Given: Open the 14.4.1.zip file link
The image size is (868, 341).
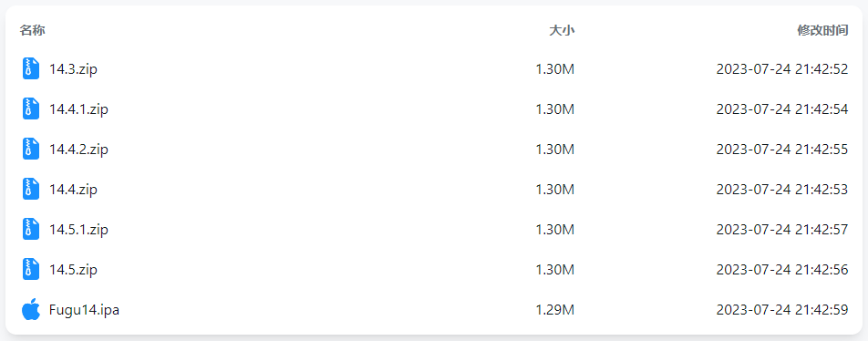Looking at the screenshot, I should tap(78, 109).
